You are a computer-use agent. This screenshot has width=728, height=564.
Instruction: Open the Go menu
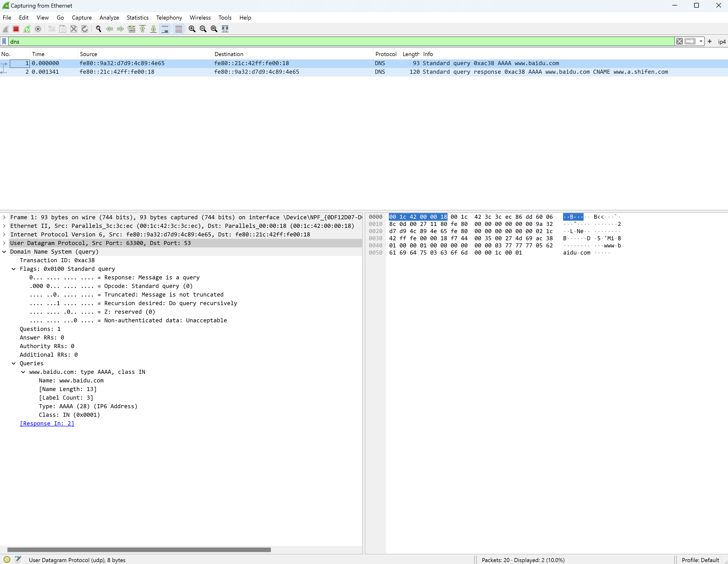click(x=60, y=18)
